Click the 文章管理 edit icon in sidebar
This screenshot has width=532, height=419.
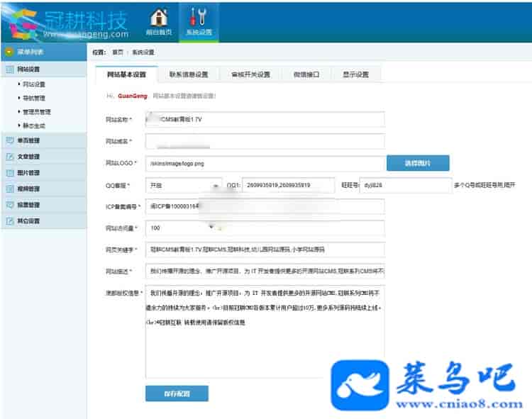tap(9, 157)
